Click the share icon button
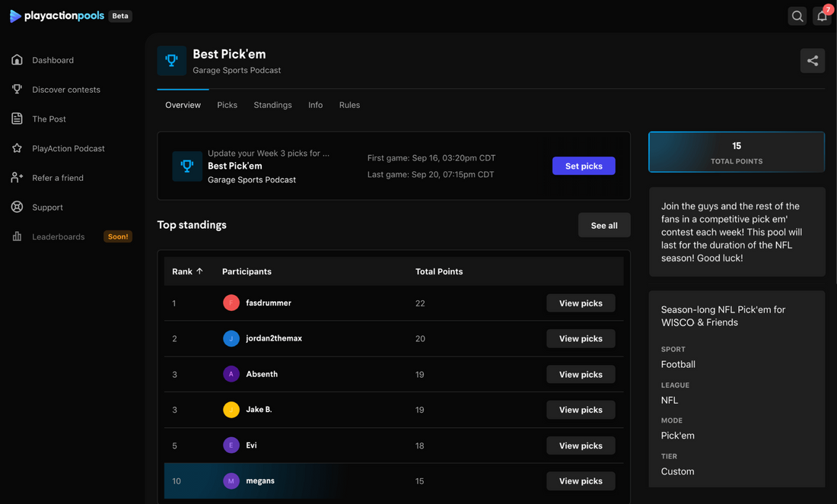This screenshot has width=837, height=504. coord(812,61)
